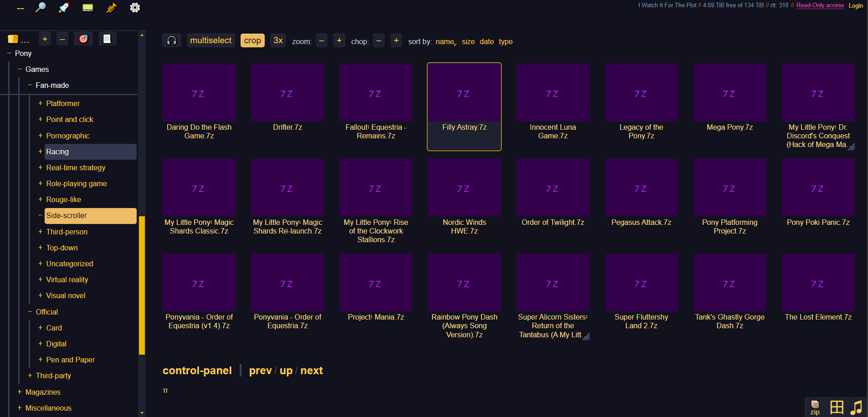Sort files by date
The image size is (868, 417).
point(487,41)
